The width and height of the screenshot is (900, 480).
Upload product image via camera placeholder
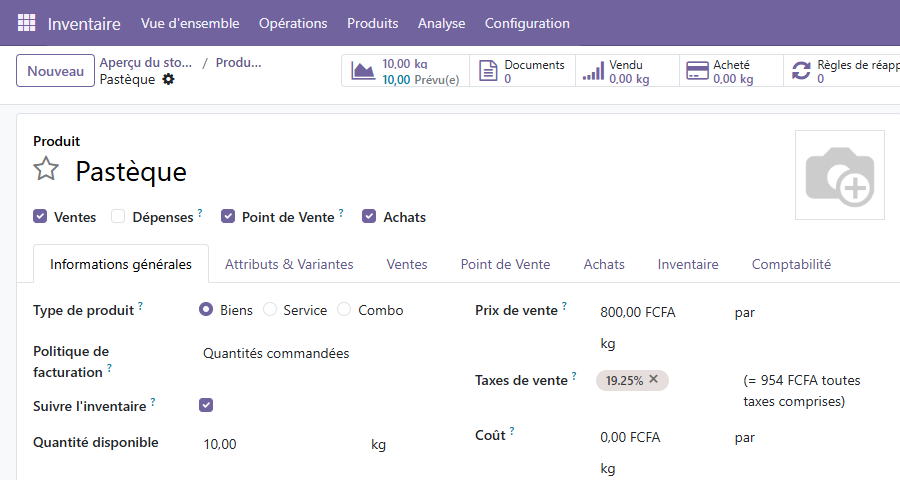click(x=840, y=175)
